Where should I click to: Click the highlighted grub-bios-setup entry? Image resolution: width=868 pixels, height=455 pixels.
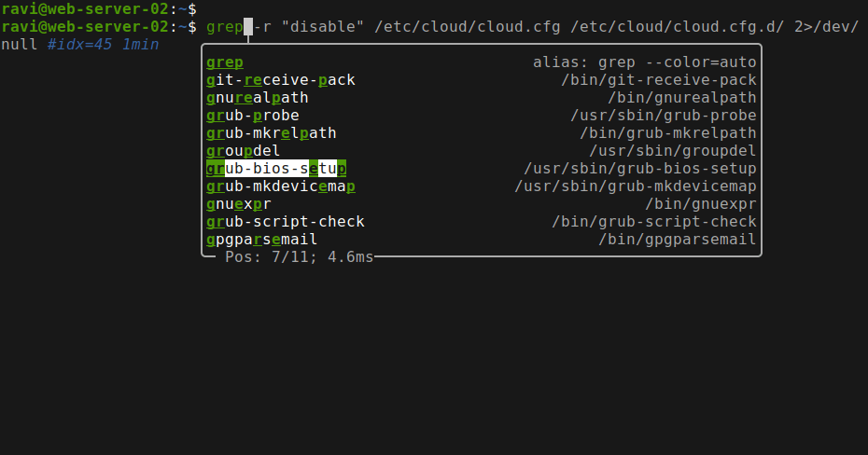[481, 169]
